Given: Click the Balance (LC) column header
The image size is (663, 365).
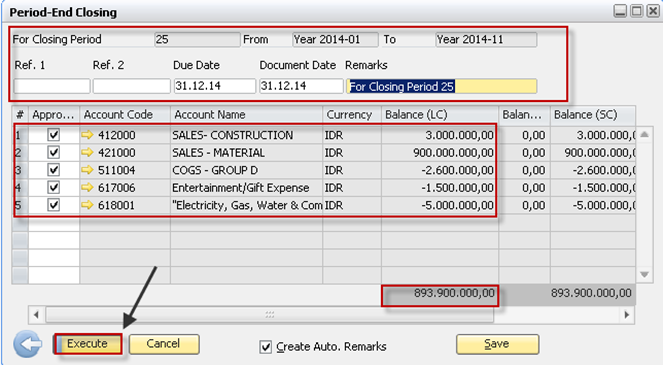Looking at the screenshot, I should point(440,115).
